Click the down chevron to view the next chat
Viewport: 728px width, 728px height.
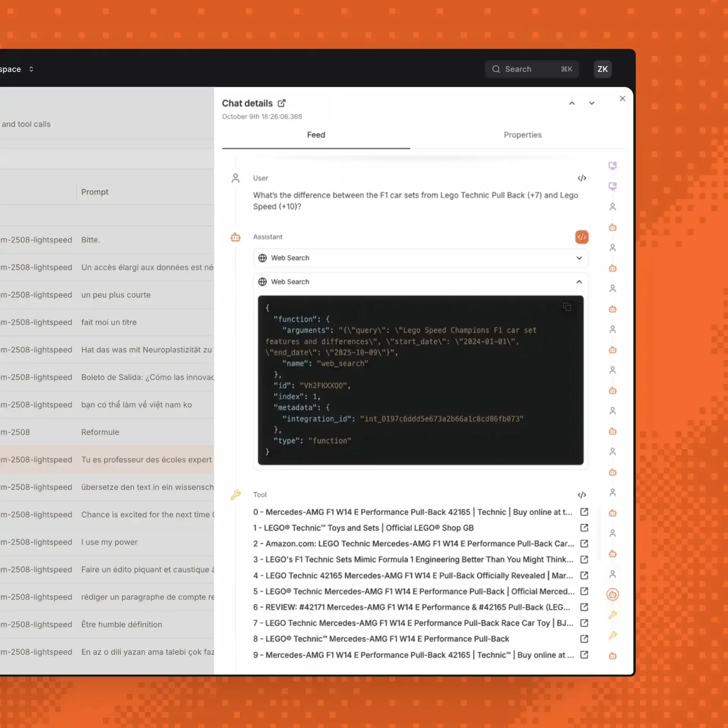[592, 103]
